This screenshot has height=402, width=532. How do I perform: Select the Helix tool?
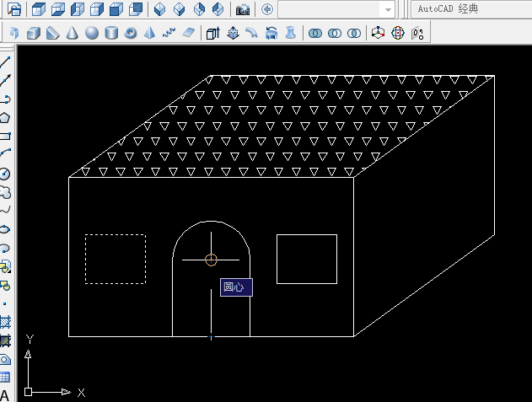169,34
